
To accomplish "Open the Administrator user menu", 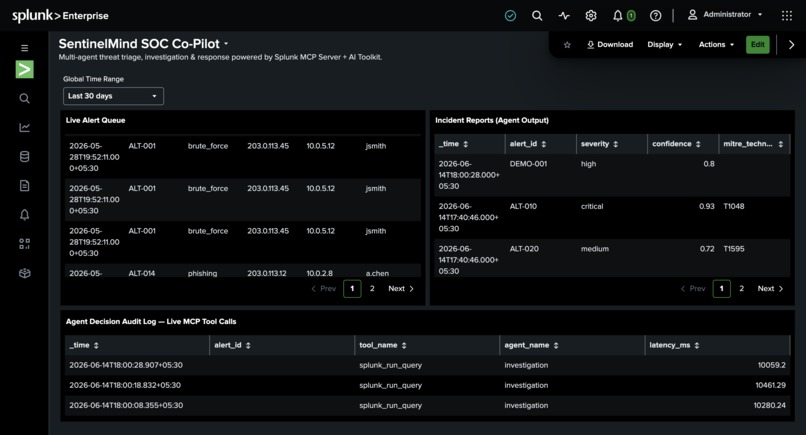I will coord(725,15).
